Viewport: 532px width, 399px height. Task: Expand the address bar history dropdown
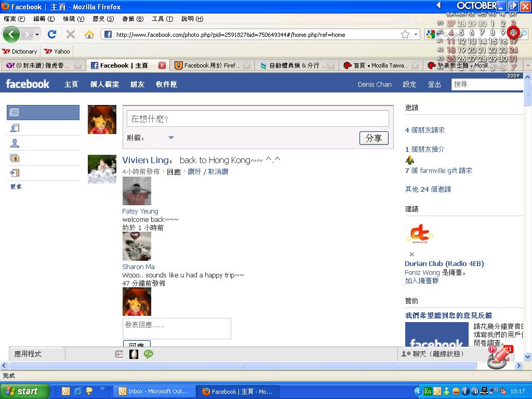(416, 34)
